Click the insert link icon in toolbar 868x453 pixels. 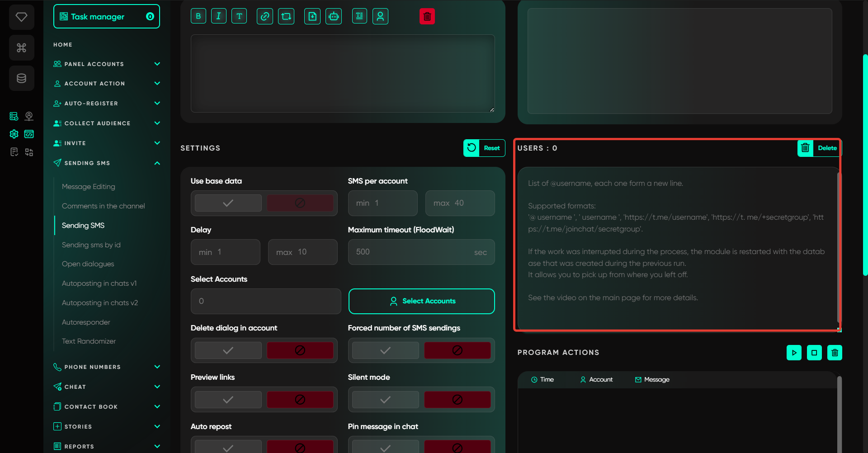pyautogui.click(x=264, y=16)
